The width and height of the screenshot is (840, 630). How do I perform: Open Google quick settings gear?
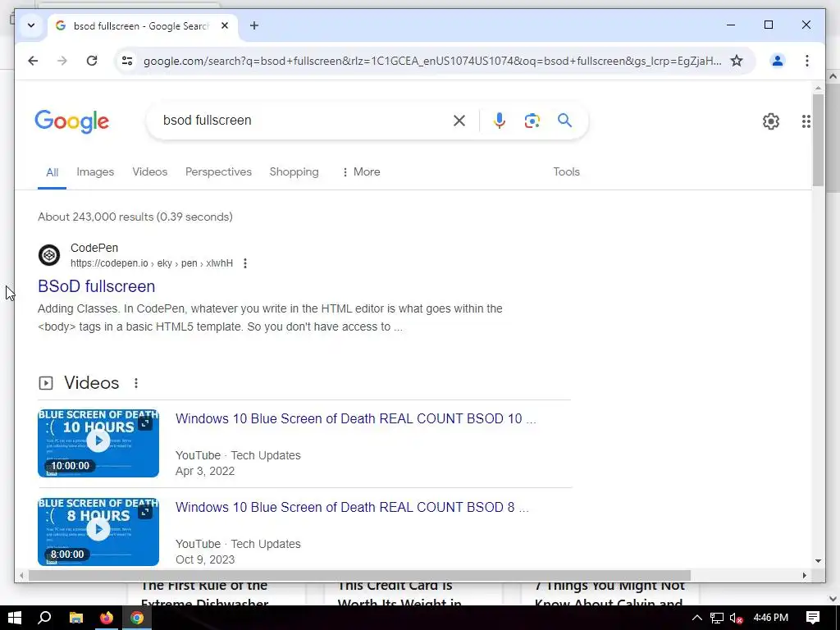[771, 121]
